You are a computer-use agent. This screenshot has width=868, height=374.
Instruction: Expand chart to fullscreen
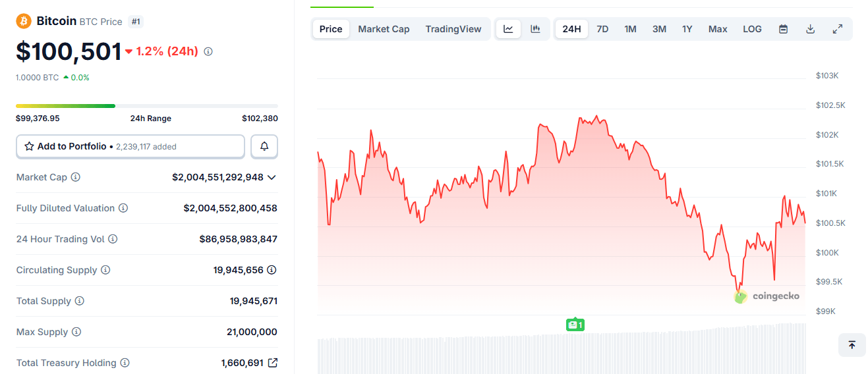pos(838,29)
